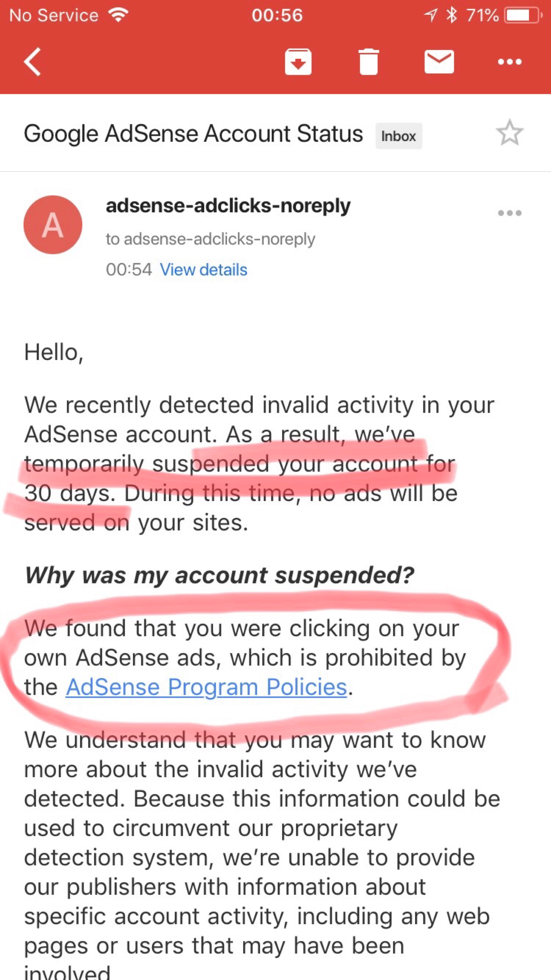
Task: Tap the Why was my account suspended heading
Action: (219, 575)
